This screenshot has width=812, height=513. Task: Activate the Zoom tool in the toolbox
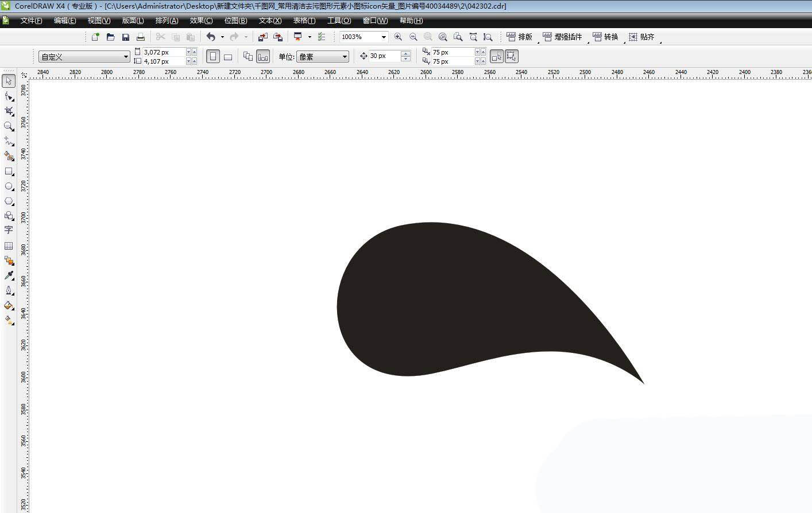(9, 126)
